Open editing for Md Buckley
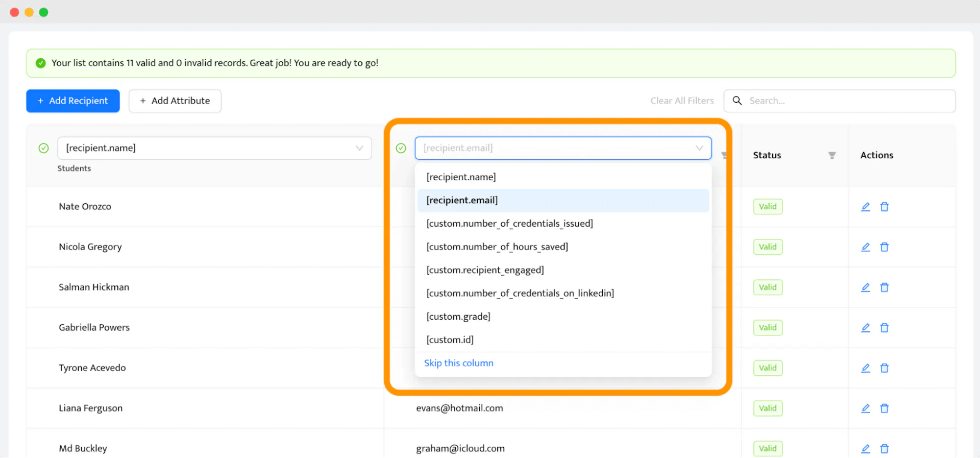The image size is (980, 458). click(x=866, y=449)
